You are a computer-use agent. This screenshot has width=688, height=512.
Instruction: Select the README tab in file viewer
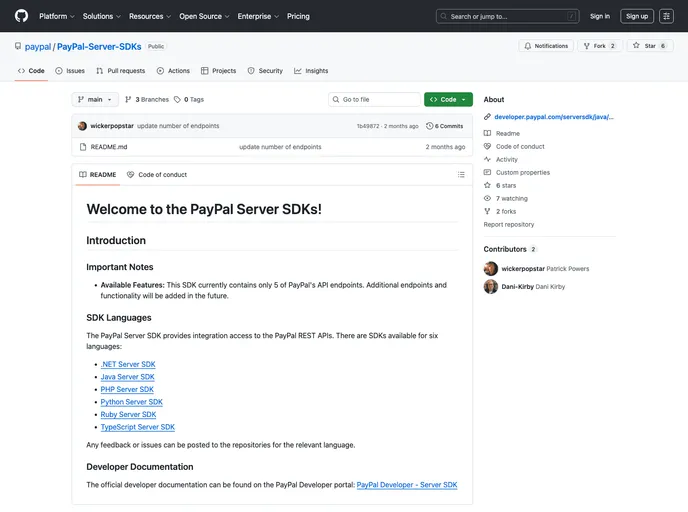coord(97,175)
